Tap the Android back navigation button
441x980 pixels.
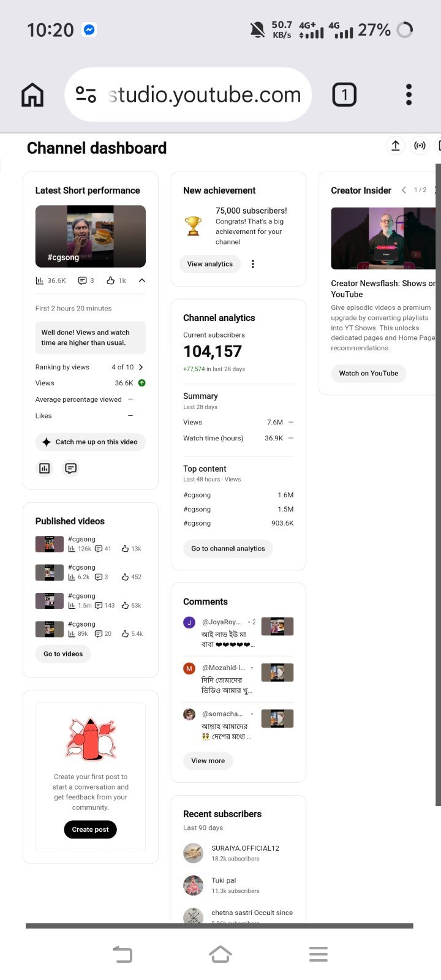[123, 954]
